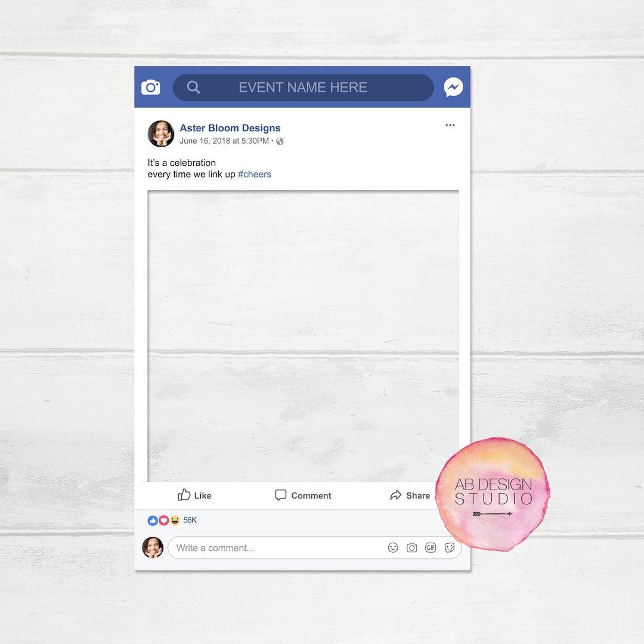Select the laughing haha reaction
This screenshot has height=644, width=644.
[174, 520]
